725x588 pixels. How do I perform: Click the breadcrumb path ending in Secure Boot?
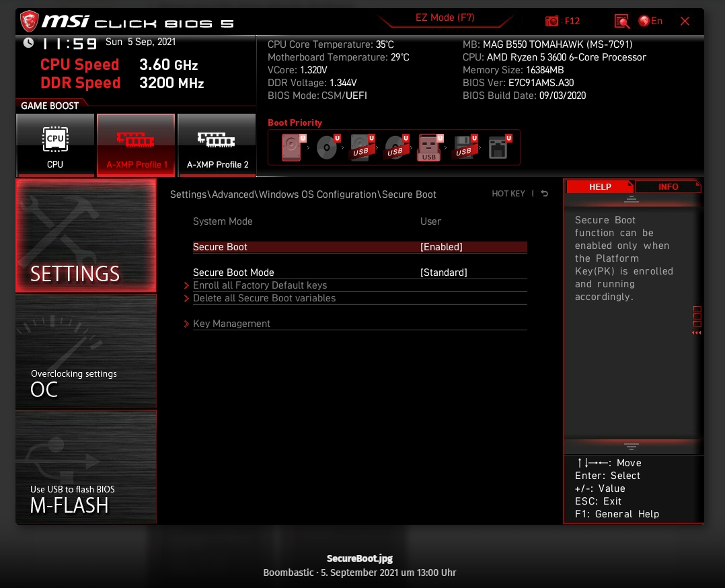tap(303, 194)
